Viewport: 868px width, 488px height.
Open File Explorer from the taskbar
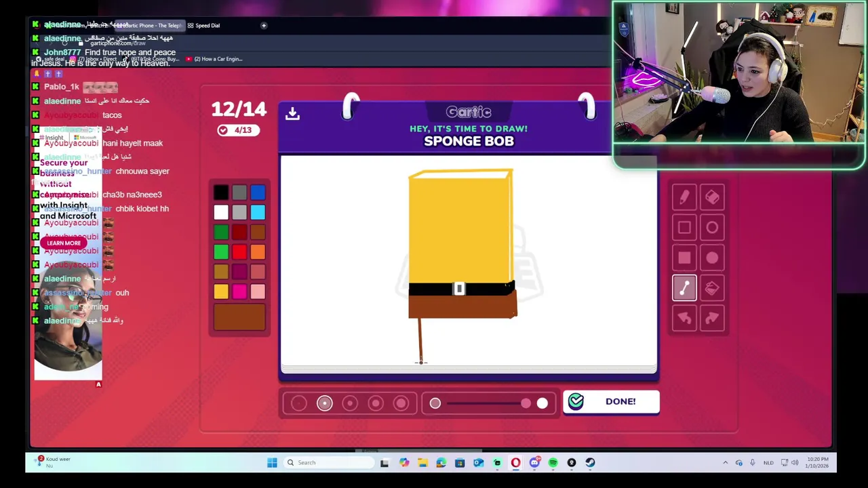(422, 463)
